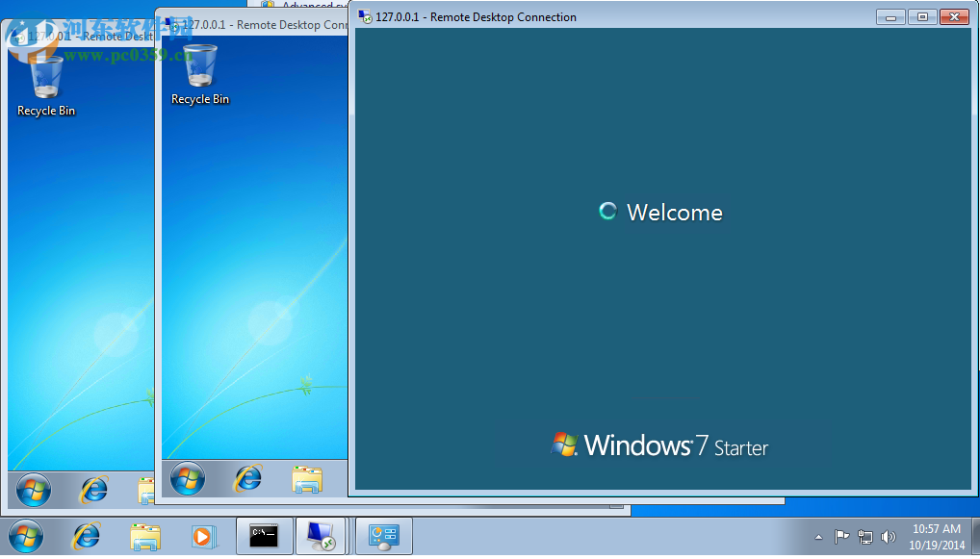Select Recycle Bin in leftmost remote window
Image resolution: width=980 pixels, height=559 pixels.
coord(46,86)
